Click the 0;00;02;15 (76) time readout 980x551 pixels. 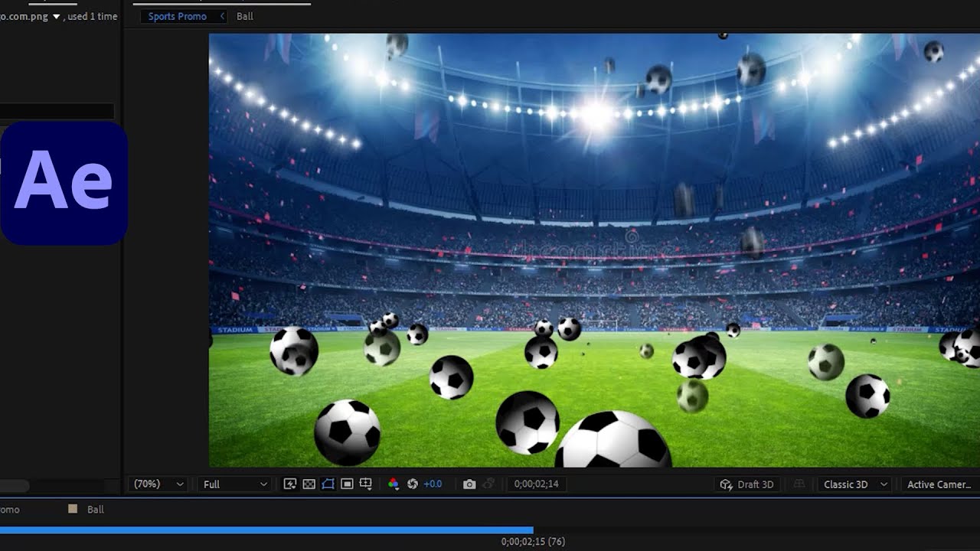tap(533, 542)
